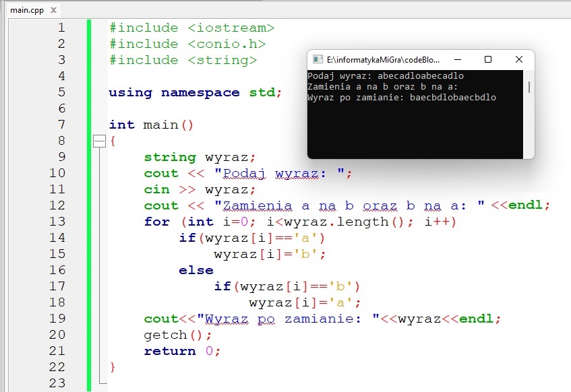Click the "if(wyraz[i]=='b')" condition
This screenshot has height=392, width=571.
pyautogui.click(x=287, y=286)
